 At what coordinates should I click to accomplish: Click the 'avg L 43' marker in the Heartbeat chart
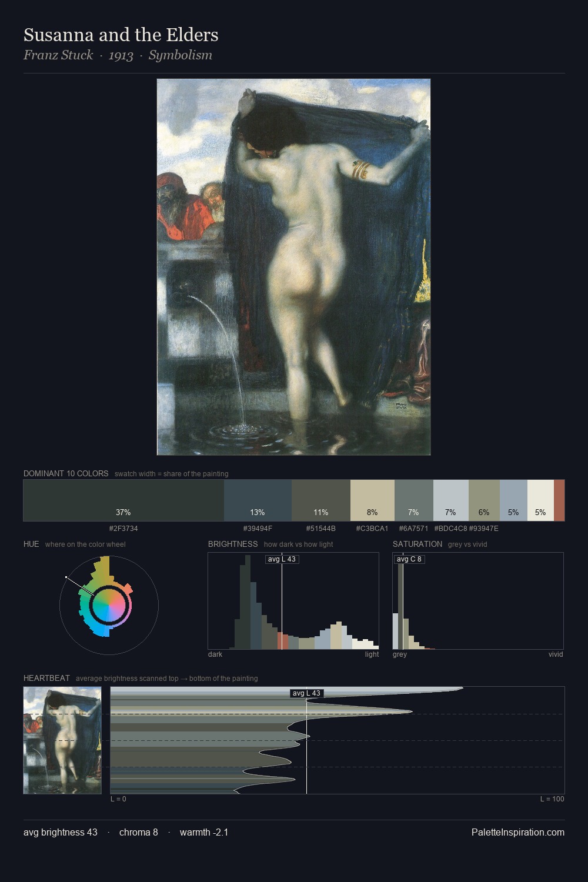click(x=307, y=693)
